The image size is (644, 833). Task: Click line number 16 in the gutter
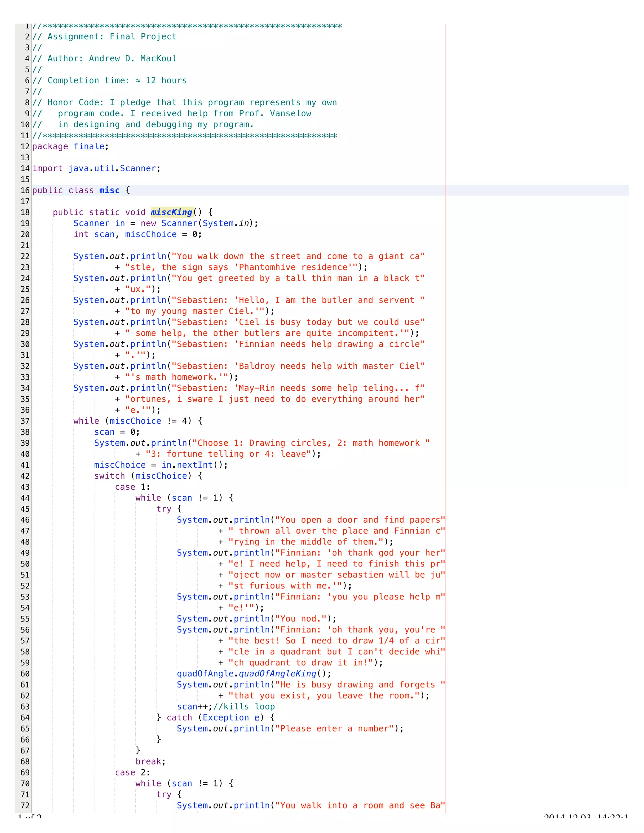(25, 190)
